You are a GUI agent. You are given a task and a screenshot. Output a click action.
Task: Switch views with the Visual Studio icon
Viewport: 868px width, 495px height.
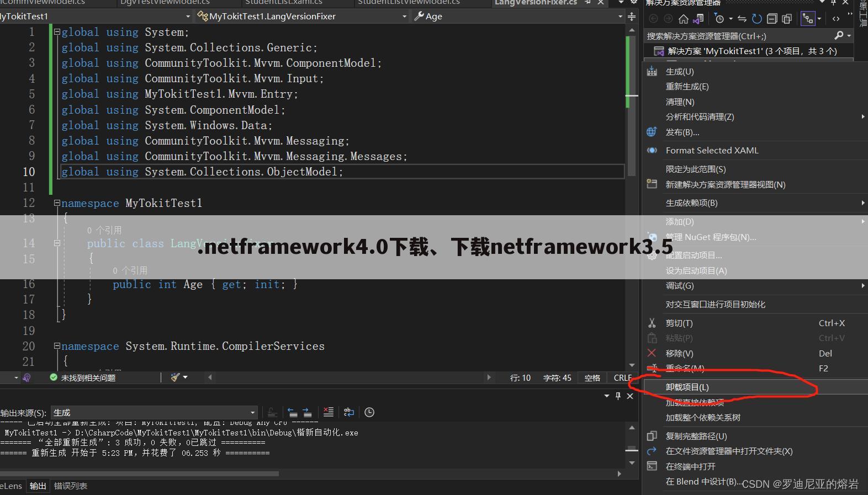click(698, 19)
